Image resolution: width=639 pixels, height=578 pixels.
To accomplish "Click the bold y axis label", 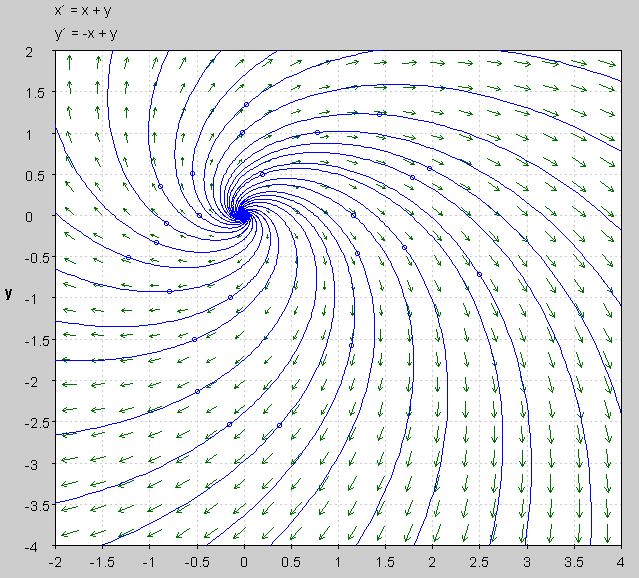I will coord(9,293).
